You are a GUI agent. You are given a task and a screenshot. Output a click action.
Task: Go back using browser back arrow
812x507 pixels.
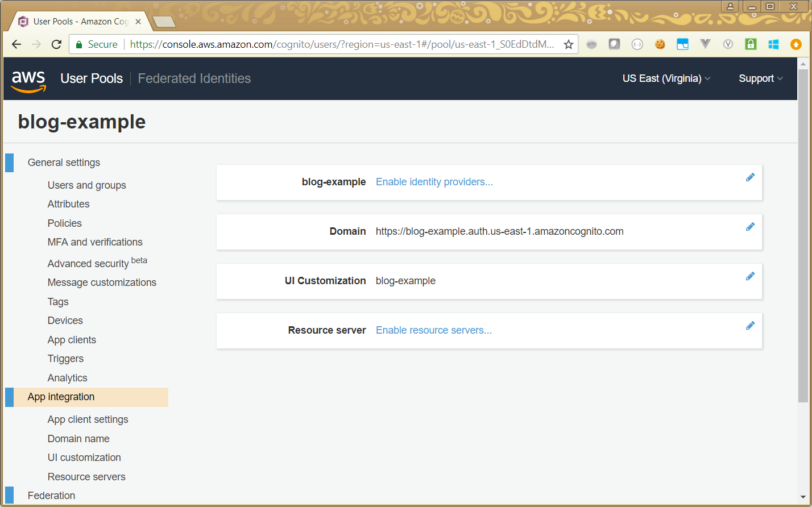pos(16,44)
